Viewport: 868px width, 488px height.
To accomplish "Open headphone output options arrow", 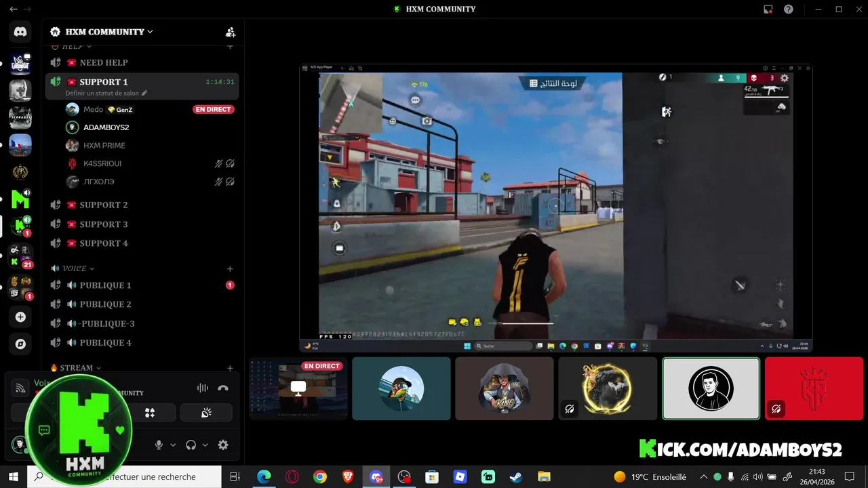I will click(x=205, y=445).
